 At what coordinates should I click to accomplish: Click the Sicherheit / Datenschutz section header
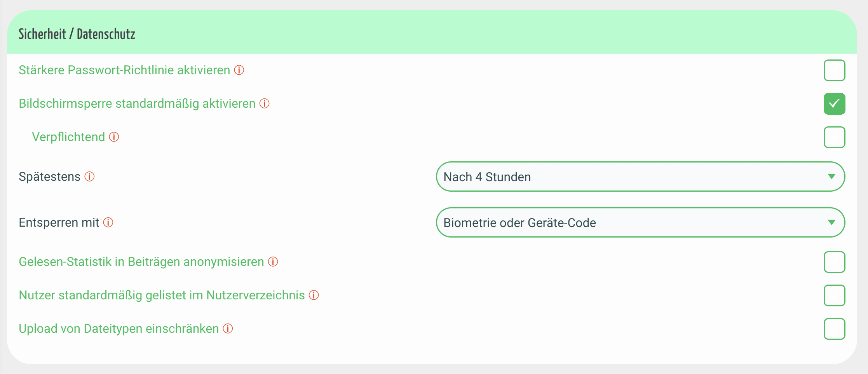tap(77, 34)
